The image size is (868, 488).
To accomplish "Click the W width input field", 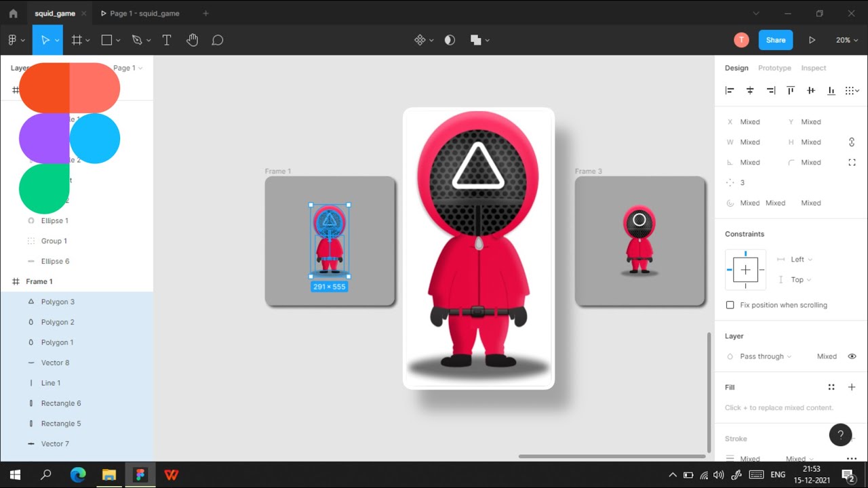I will (751, 142).
